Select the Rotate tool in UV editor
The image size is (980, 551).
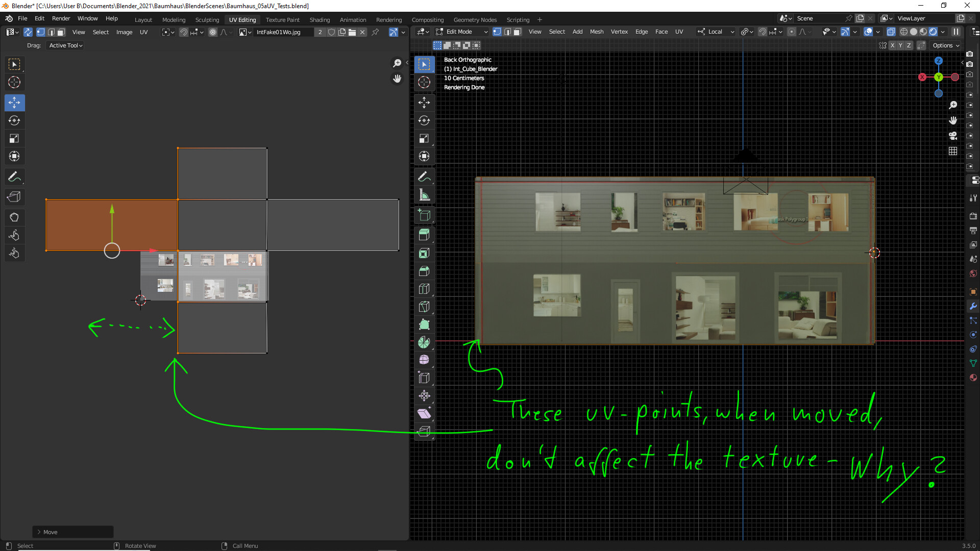(x=14, y=120)
